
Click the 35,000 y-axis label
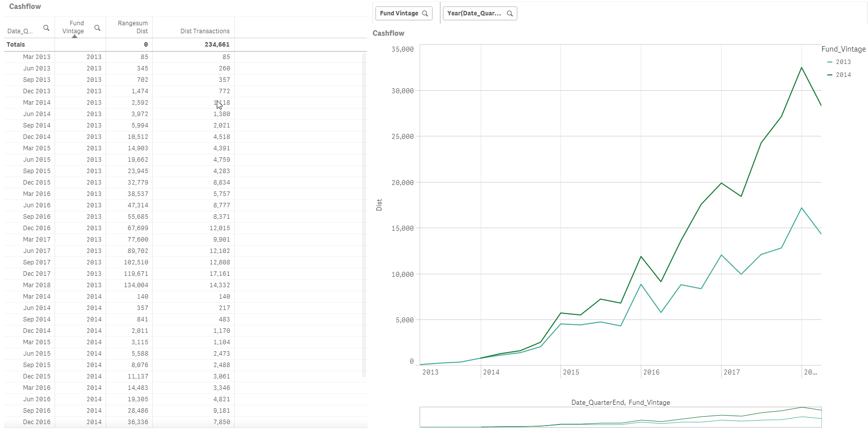tap(402, 49)
